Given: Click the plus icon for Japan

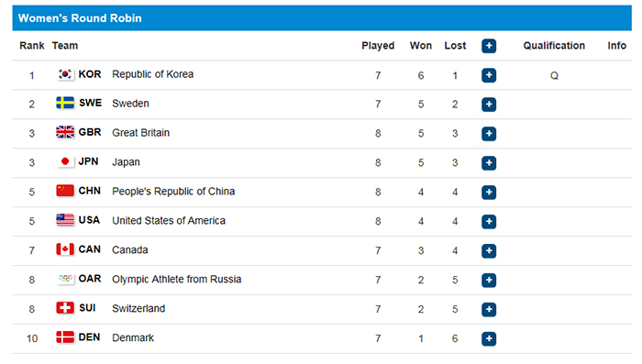Looking at the screenshot, I should tap(489, 163).
